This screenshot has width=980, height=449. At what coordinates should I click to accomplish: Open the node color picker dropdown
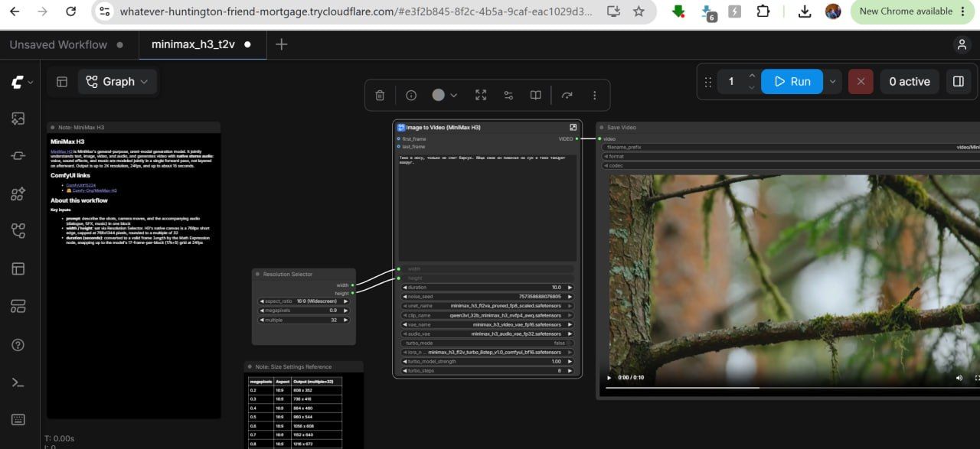pos(444,96)
